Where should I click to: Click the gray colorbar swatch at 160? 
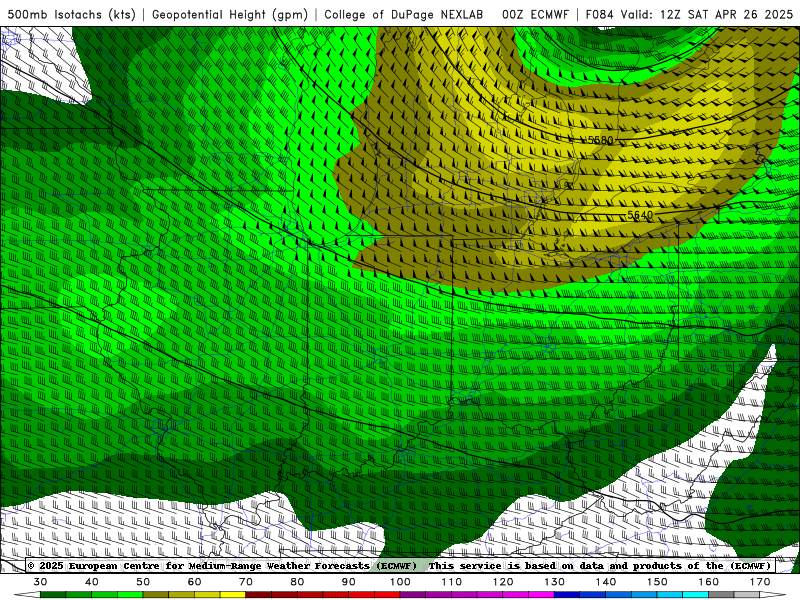721,595
